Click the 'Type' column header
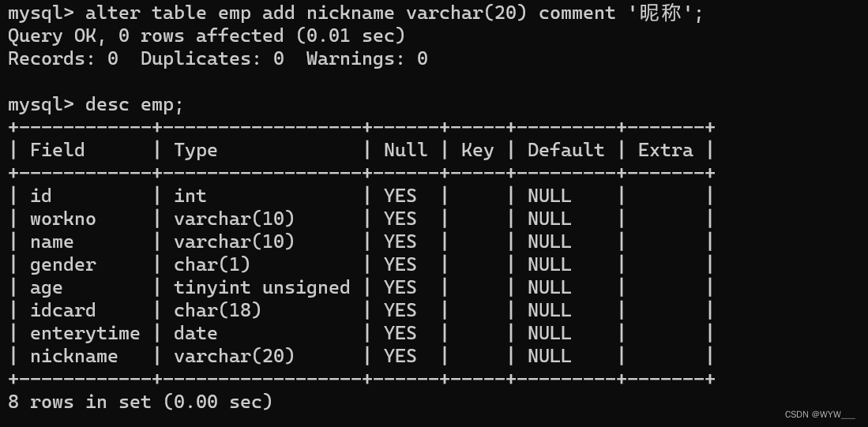This screenshot has height=427, width=868. (x=195, y=150)
